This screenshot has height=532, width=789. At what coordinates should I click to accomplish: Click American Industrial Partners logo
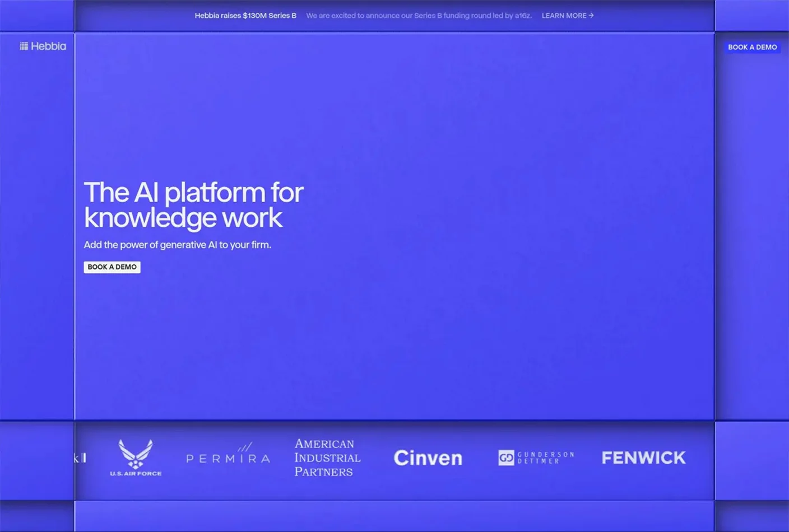click(x=327, y=458)
